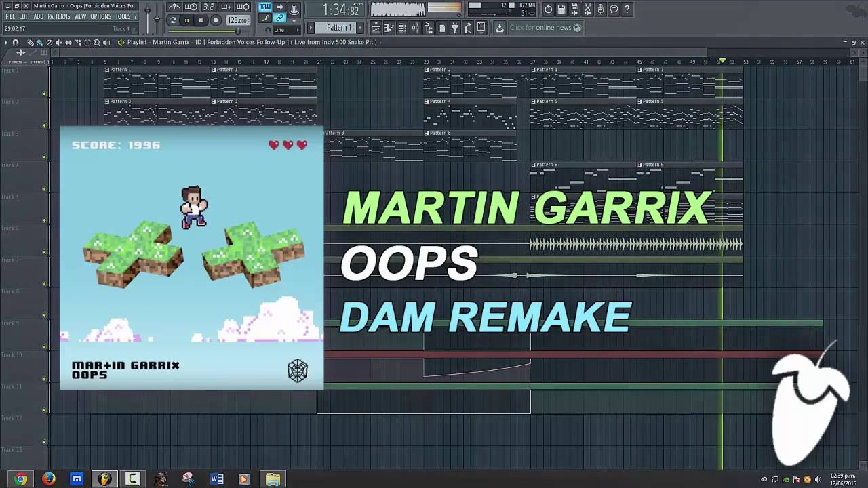Select the playlist slice tool
Viewport: 868px width, 488px height.
[77, 42]
